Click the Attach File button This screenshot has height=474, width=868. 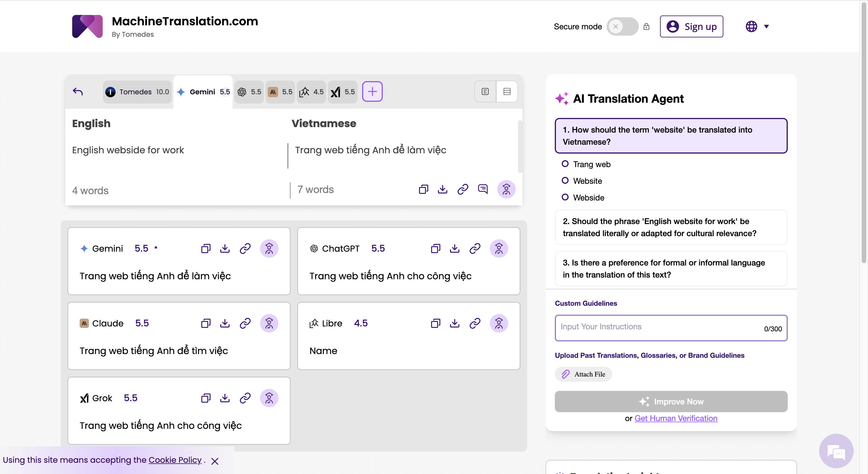(583, 374)
